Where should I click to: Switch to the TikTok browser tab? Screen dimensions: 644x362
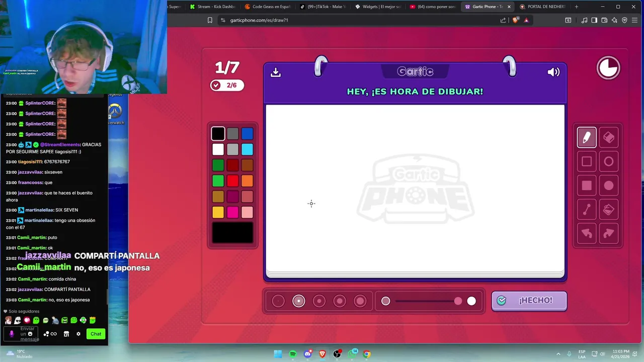tap(322, 7)
